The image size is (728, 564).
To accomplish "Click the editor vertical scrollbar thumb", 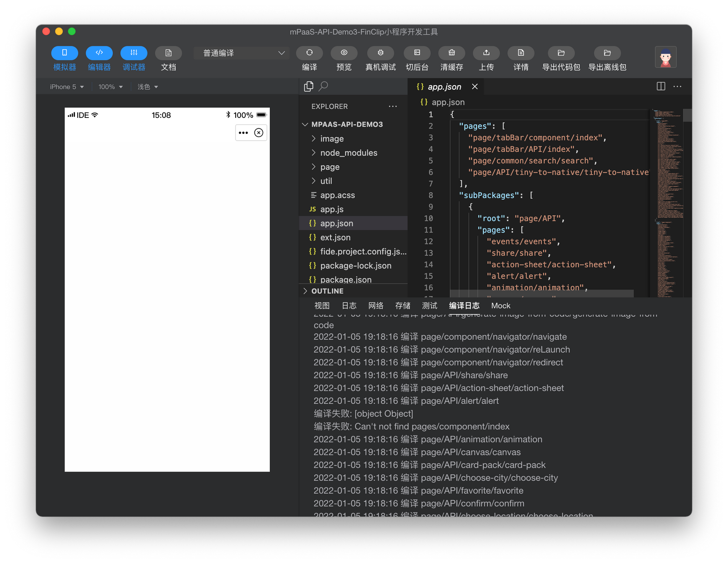I will click(x=688, y=115).
